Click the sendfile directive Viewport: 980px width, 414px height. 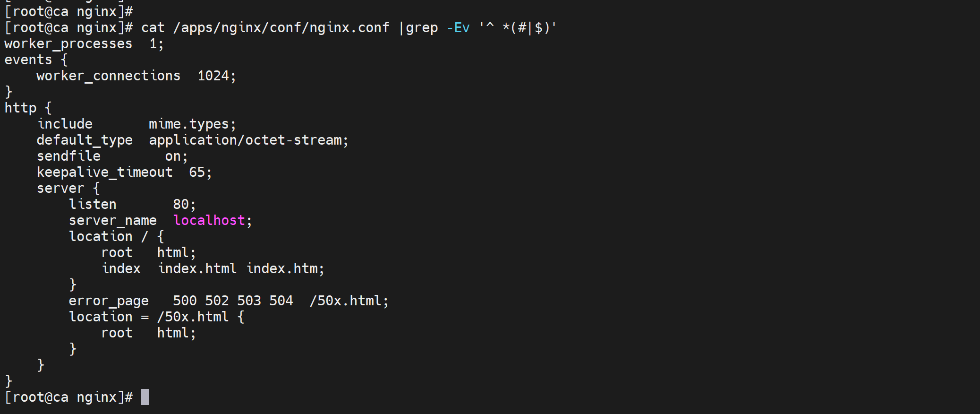point(68,156)
